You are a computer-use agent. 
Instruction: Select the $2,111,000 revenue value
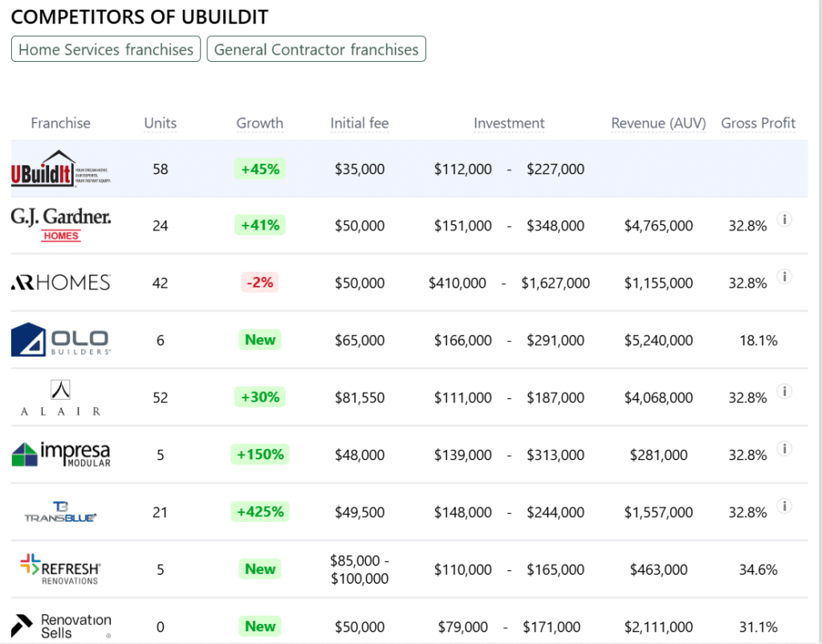[x=658, y=626]
